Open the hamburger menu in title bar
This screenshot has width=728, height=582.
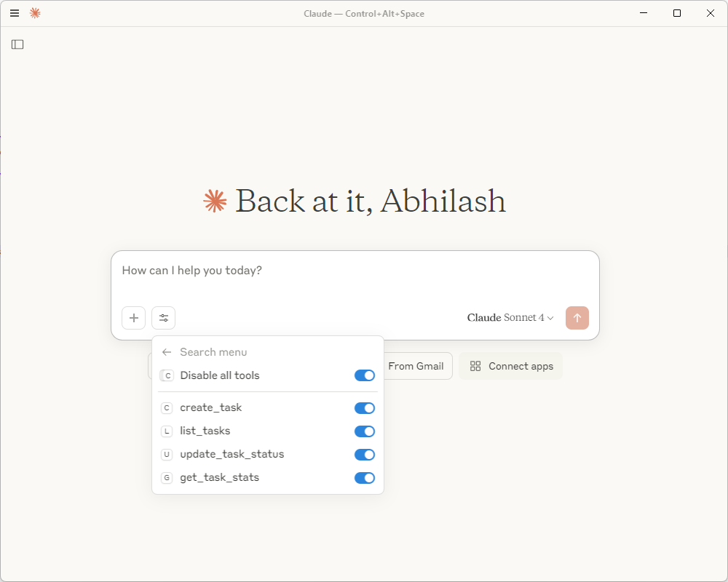coord(15,13)
